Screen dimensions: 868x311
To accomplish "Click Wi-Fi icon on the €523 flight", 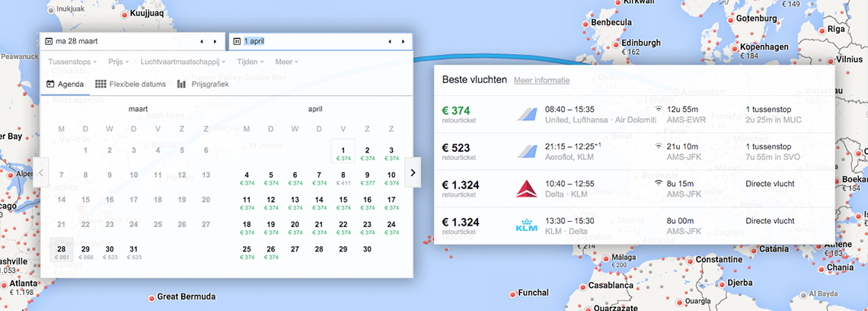I will point(659,146).
